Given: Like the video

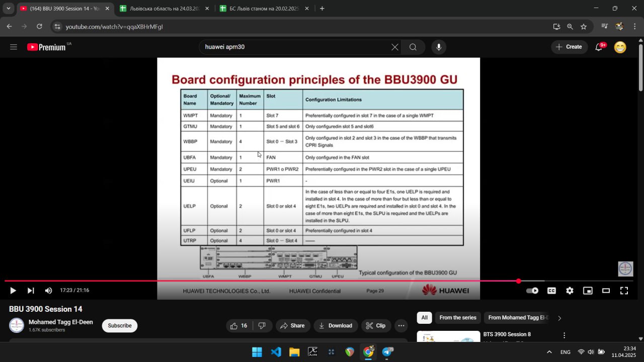Looking at the screenshot, I should (239, 326).
